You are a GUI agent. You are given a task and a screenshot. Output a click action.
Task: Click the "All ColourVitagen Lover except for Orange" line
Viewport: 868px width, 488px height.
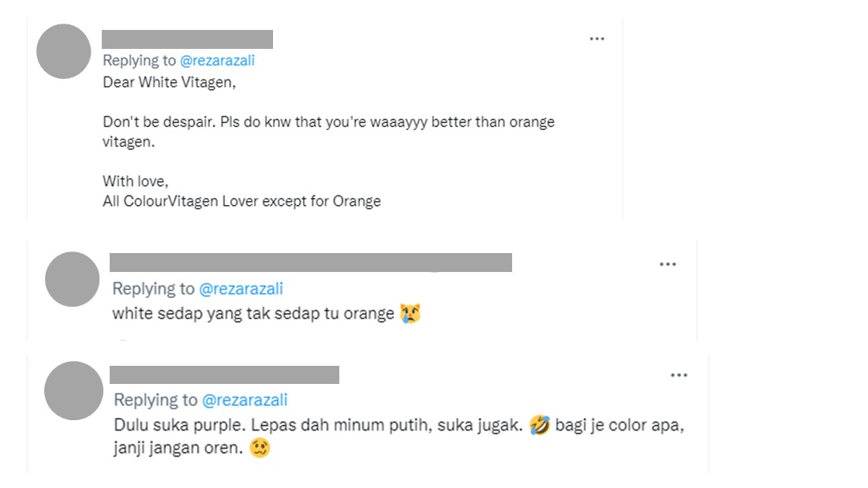tap(241, 201)
